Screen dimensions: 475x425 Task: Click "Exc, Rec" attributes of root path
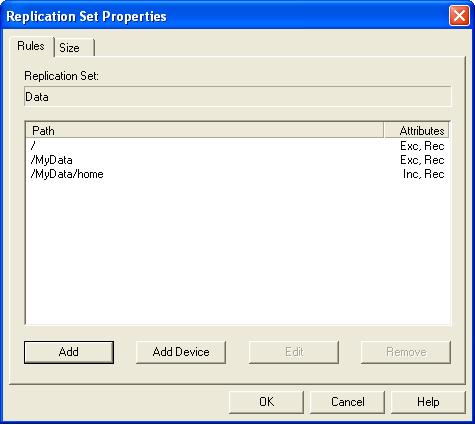coord(422,146)
